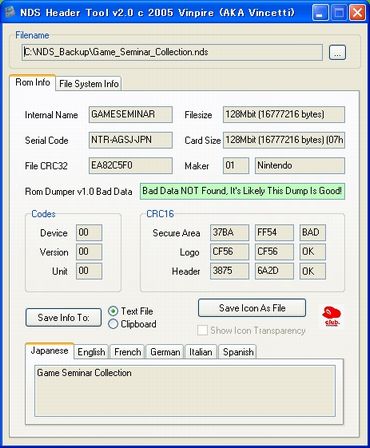Click the Serial Code field NTR-AGSJ-JPN

coord(131,140)
